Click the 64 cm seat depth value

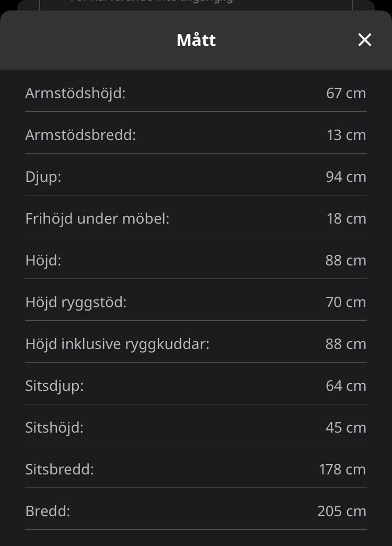(346, 386)
